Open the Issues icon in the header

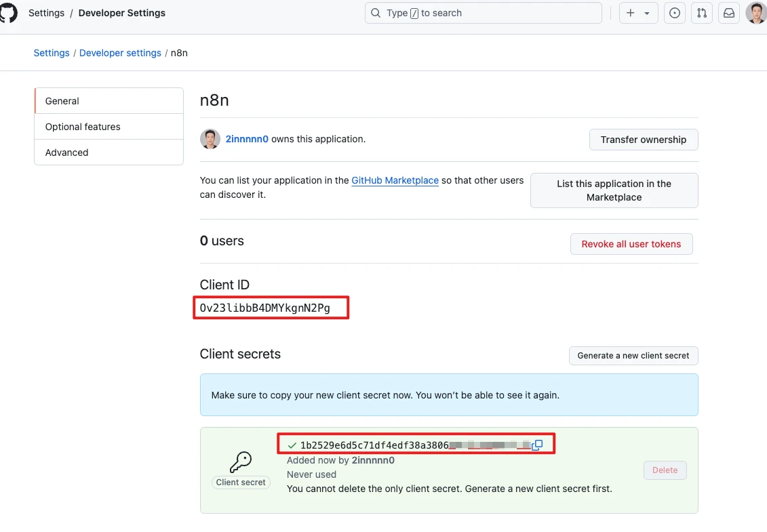pos(674,13)
